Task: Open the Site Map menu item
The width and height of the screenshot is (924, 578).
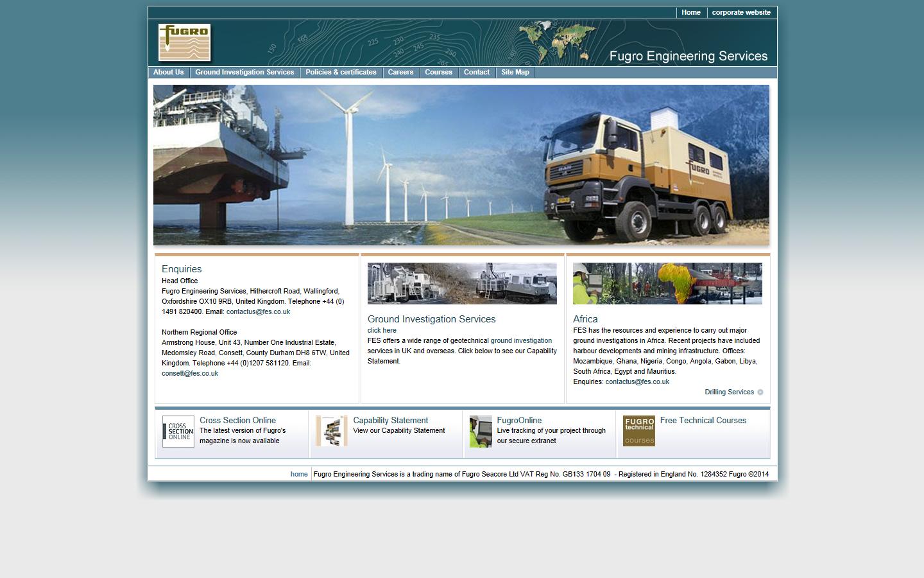Action: click(x=515, y=73)
